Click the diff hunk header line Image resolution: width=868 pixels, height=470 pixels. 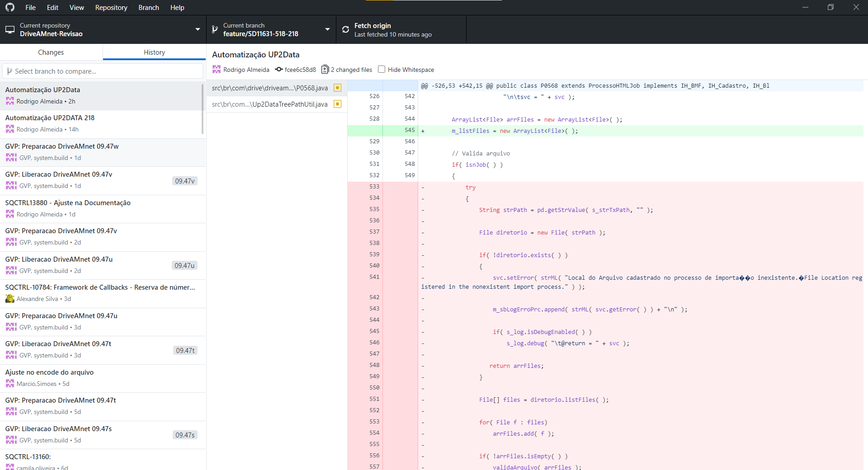pyautogui.click(x=605, y=85)
